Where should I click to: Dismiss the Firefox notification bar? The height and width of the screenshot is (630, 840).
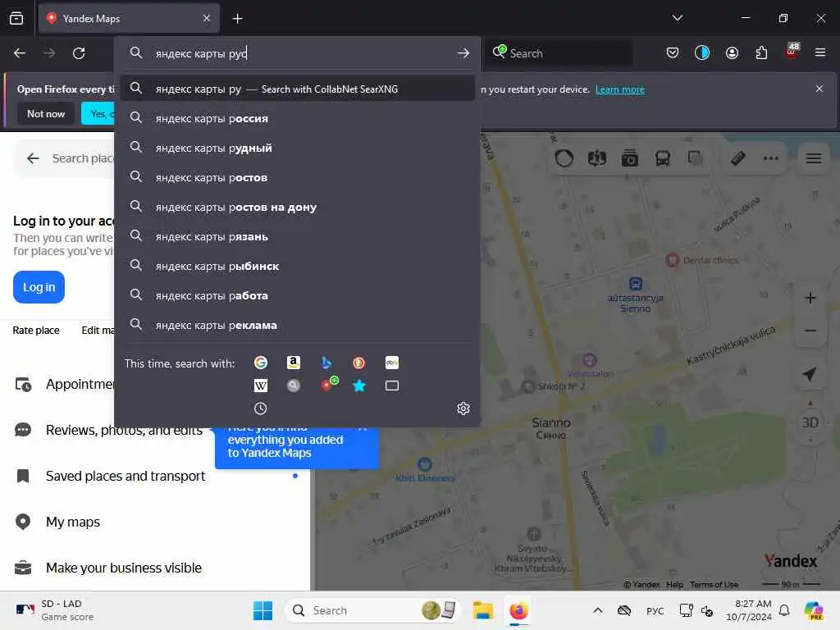[x=819, y=89]
